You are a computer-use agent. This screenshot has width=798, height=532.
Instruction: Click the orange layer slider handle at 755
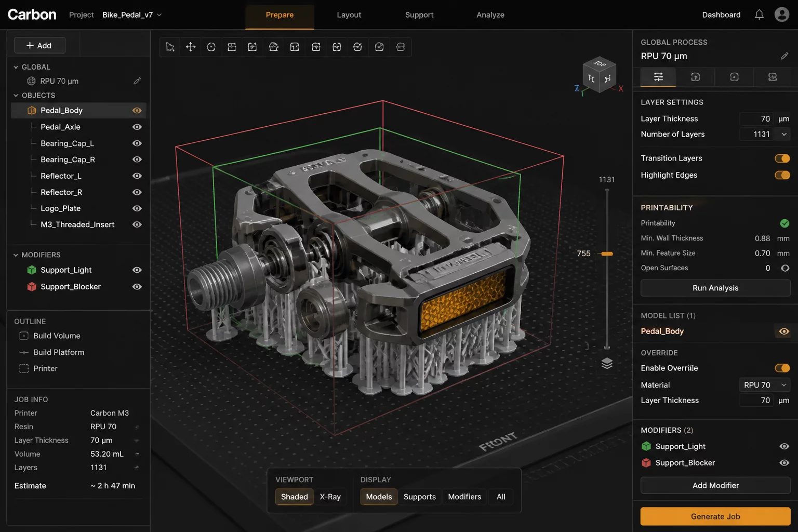coord(607,254)
